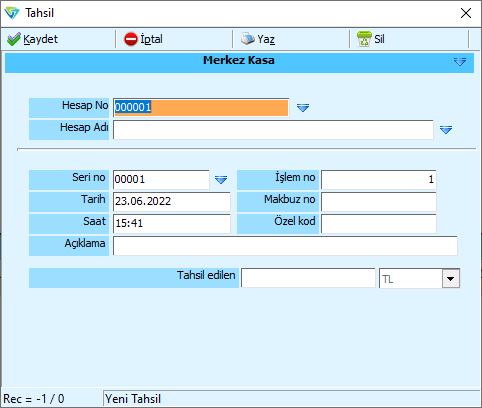The image size is (482, 408).
Task: Click the Sil recycle bin icon
Action: coord(364,39)
